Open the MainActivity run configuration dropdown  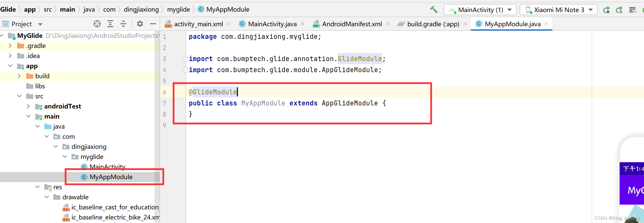[x=480, y=10]
